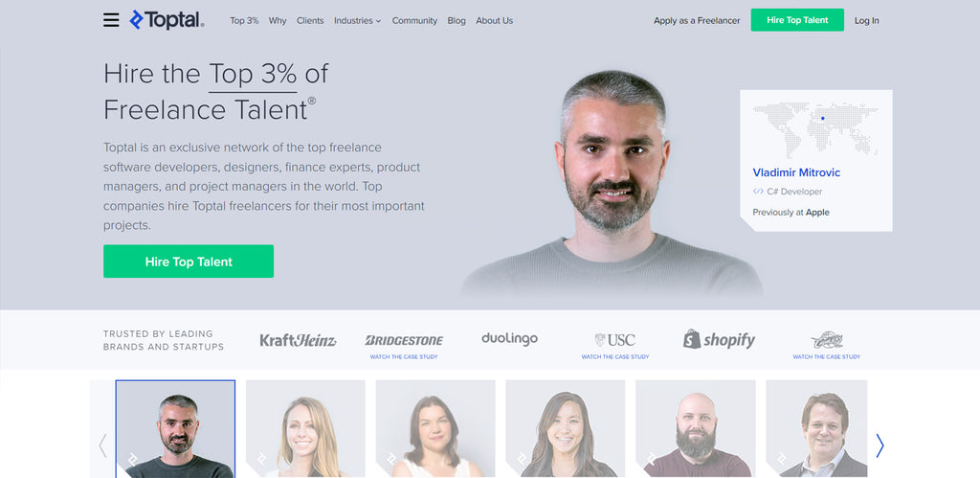Expand the Industries dropdown
Image resolution: width=980 pixels, height=478 pixels.
tap(358, 21)
